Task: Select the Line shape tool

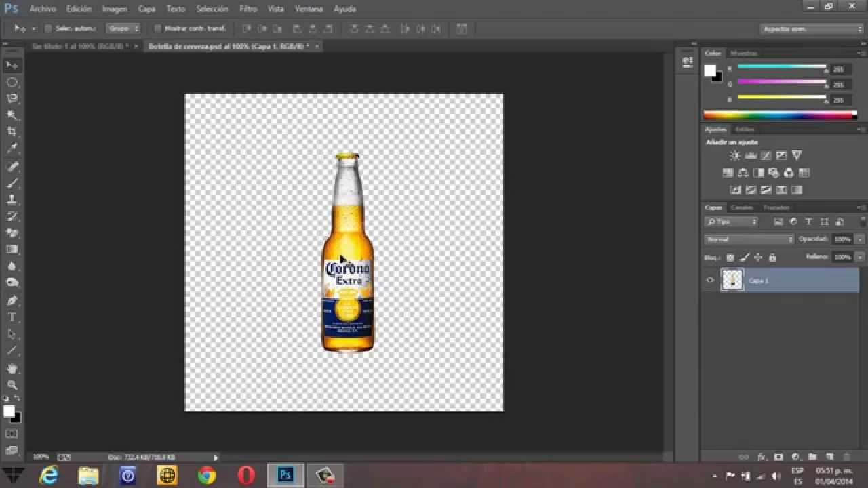Action: click(x=12, y=351)
